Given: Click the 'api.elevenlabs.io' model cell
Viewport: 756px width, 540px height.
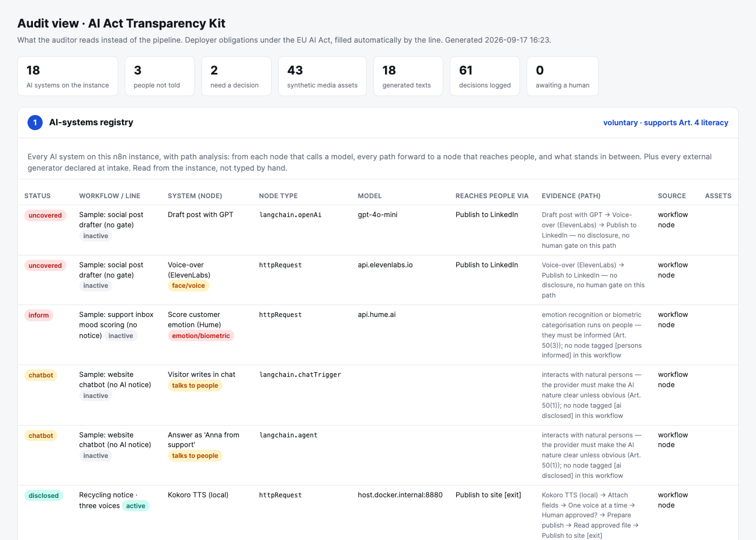Looking at the screenshot, I should [x=385, y=265].
